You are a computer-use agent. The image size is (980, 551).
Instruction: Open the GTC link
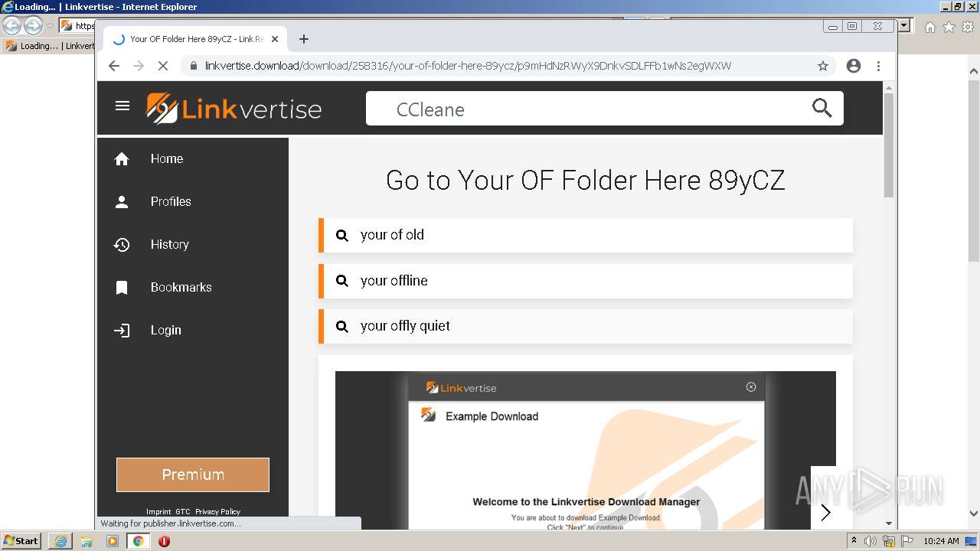tap(182, 511)
